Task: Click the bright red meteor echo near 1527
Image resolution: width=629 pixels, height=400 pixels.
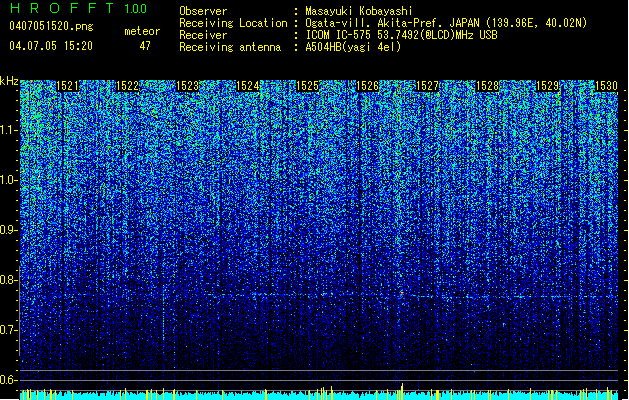Action: click(401, 293)
